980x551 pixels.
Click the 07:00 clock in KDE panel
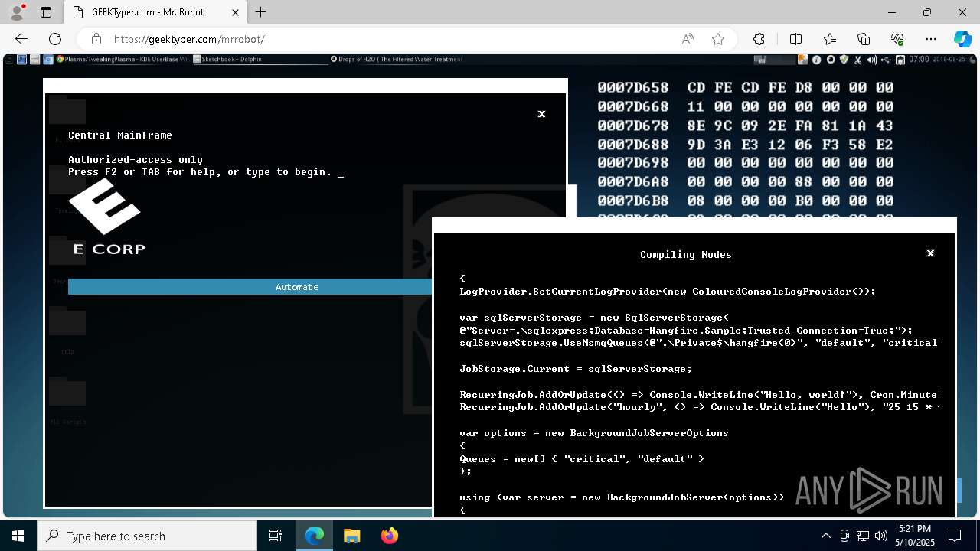click(x=919, y=59)
